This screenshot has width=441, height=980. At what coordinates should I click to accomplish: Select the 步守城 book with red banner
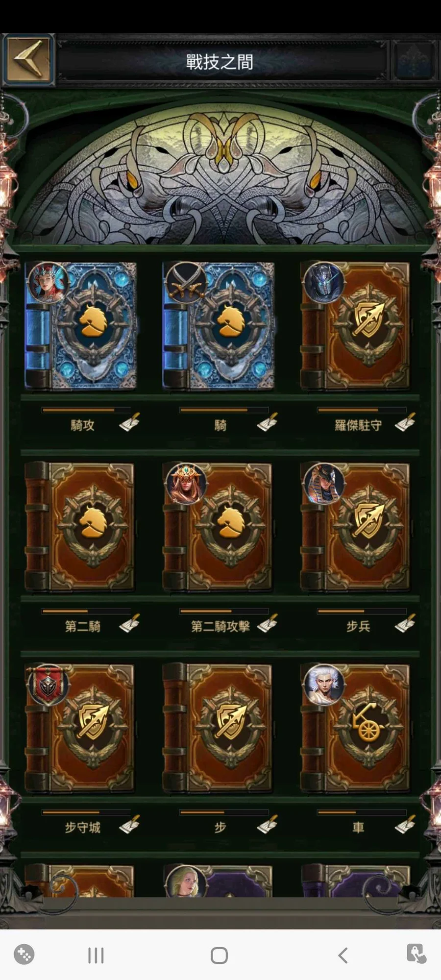80,728
